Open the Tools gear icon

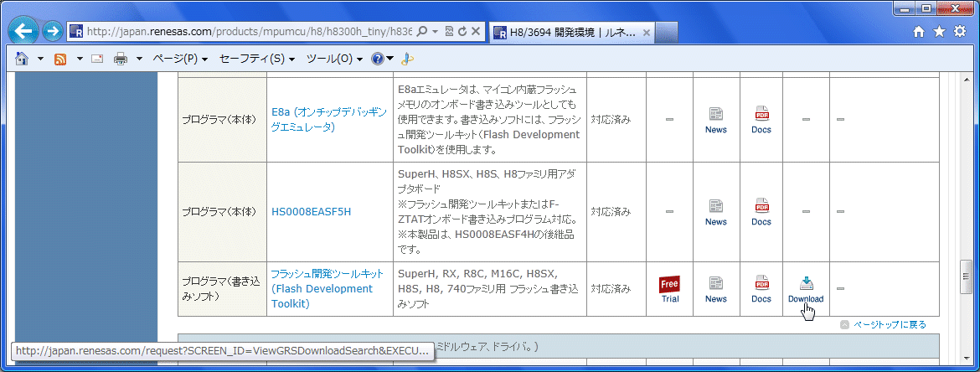click(960, 32)
